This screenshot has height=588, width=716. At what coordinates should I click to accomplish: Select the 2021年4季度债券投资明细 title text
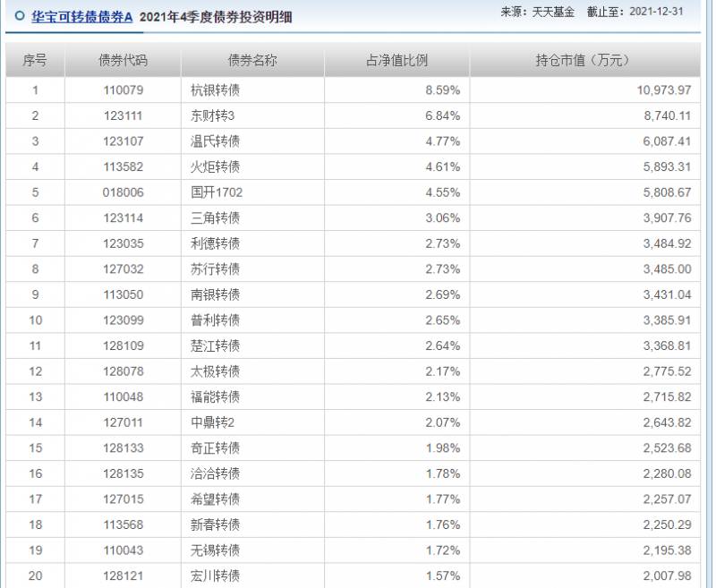pos(216,17)
